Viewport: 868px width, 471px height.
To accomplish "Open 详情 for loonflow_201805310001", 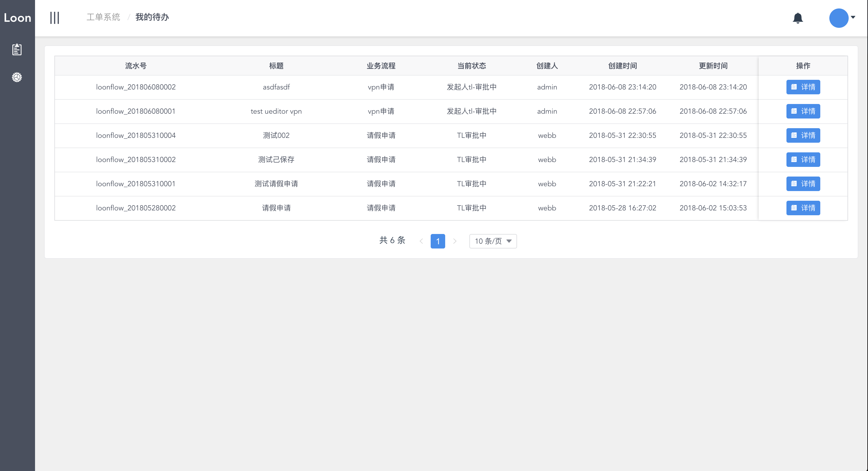I will 803,184.
